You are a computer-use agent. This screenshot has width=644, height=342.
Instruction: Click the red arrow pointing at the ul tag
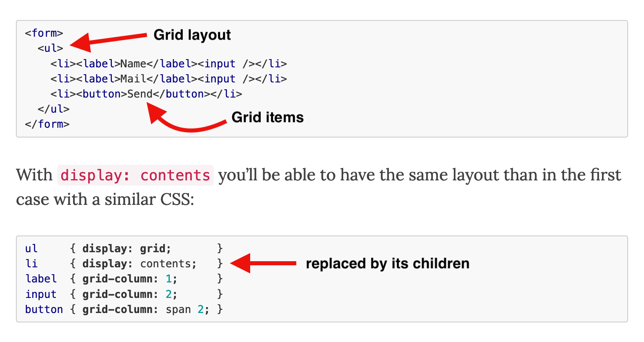[108, 40]
